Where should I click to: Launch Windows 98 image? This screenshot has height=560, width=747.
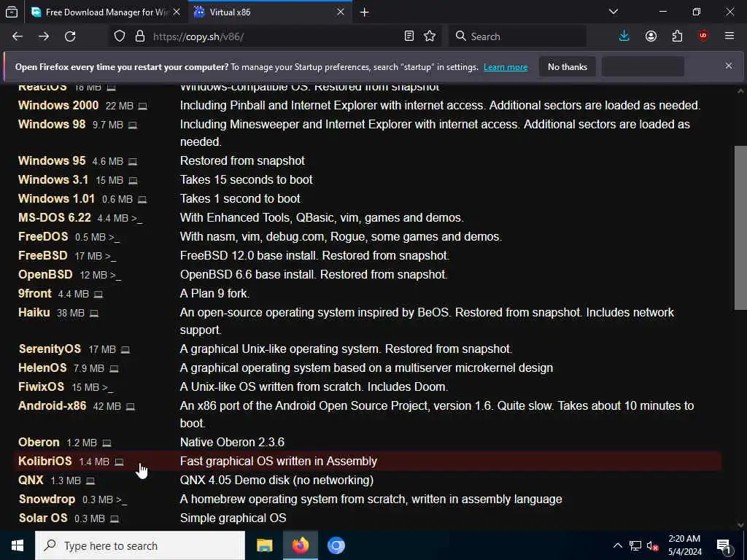click(x=52, y=124)
